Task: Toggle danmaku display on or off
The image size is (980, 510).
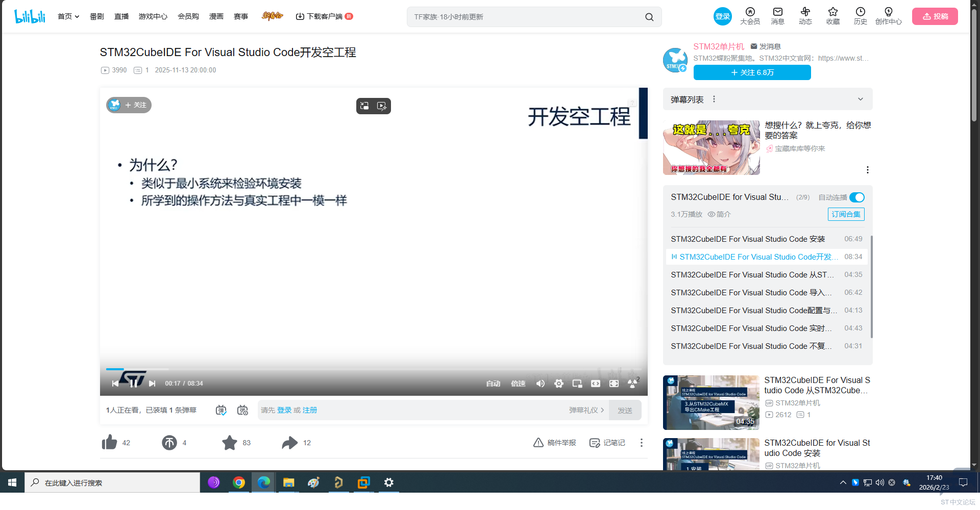Action: [221, 410]
